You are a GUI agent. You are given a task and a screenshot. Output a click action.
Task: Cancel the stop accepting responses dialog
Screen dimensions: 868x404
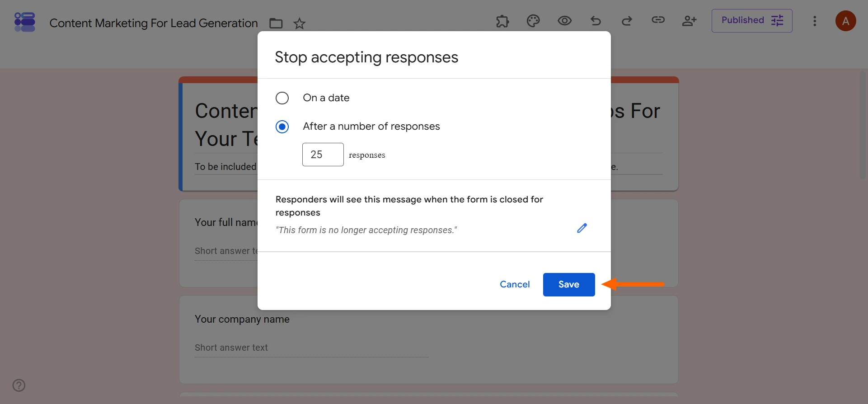(515, 285)
